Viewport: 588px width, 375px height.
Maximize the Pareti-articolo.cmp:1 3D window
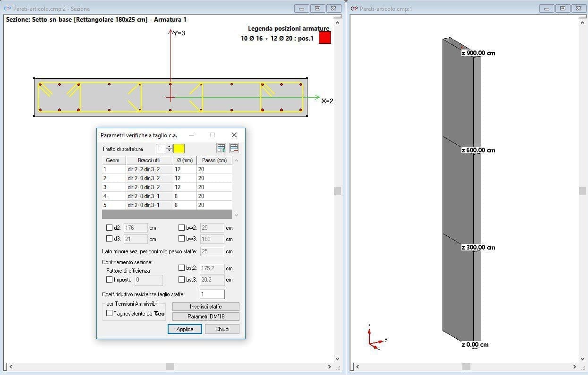click(x=562, y=8)
